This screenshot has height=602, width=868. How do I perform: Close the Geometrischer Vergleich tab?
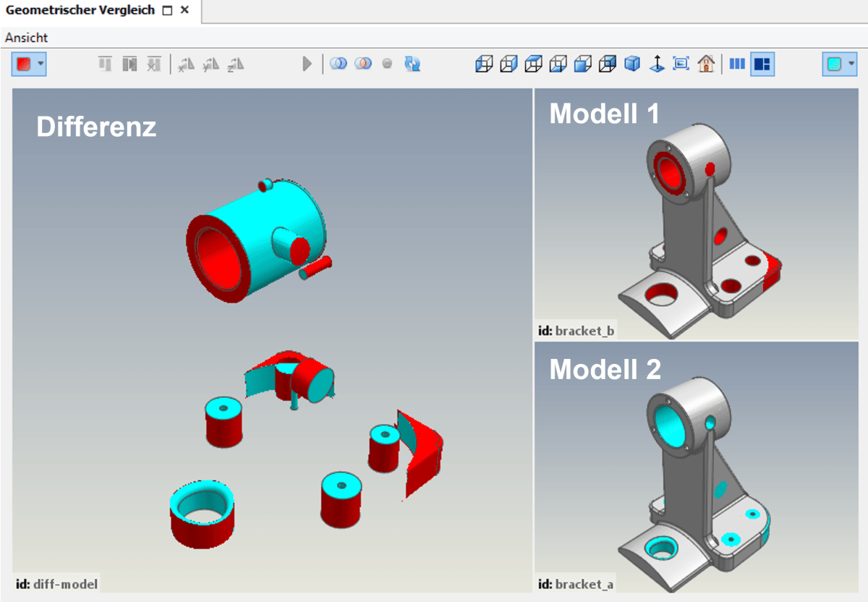click(184, 11)
